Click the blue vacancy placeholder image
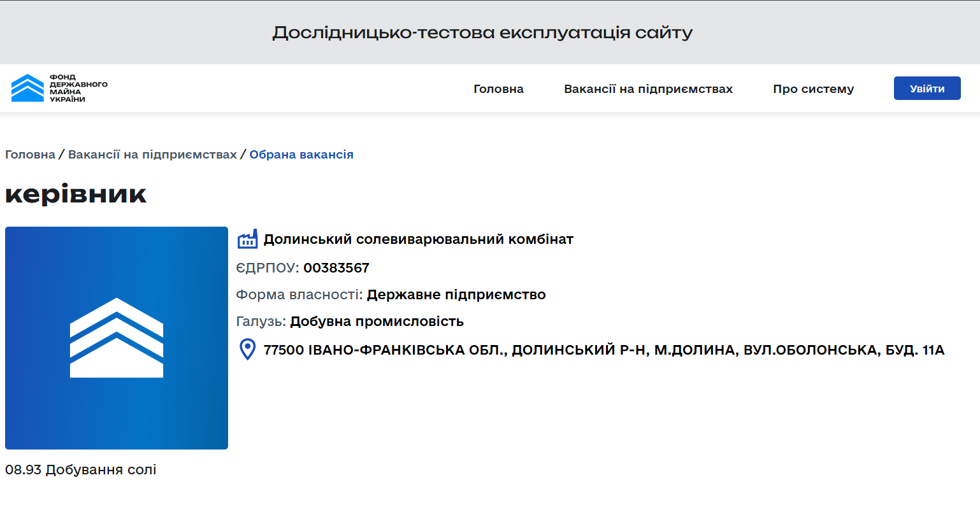980x517 pixels. point(117,338)
